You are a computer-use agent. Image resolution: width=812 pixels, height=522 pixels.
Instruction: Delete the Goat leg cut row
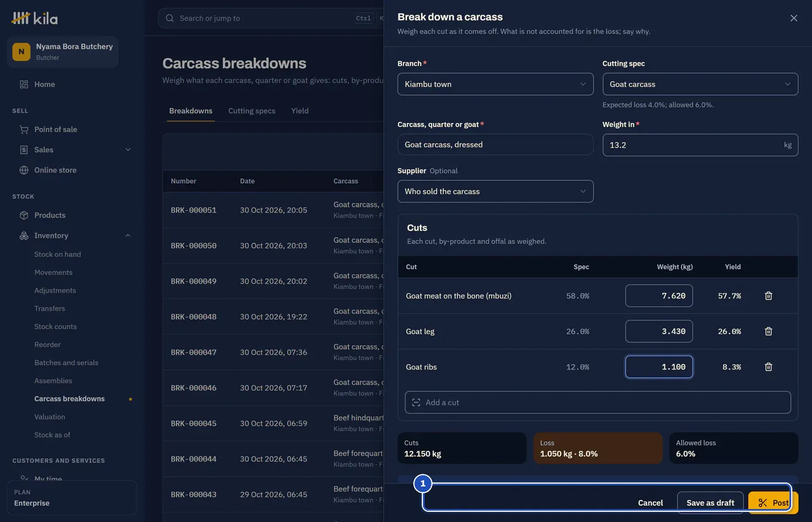point(768,331)
